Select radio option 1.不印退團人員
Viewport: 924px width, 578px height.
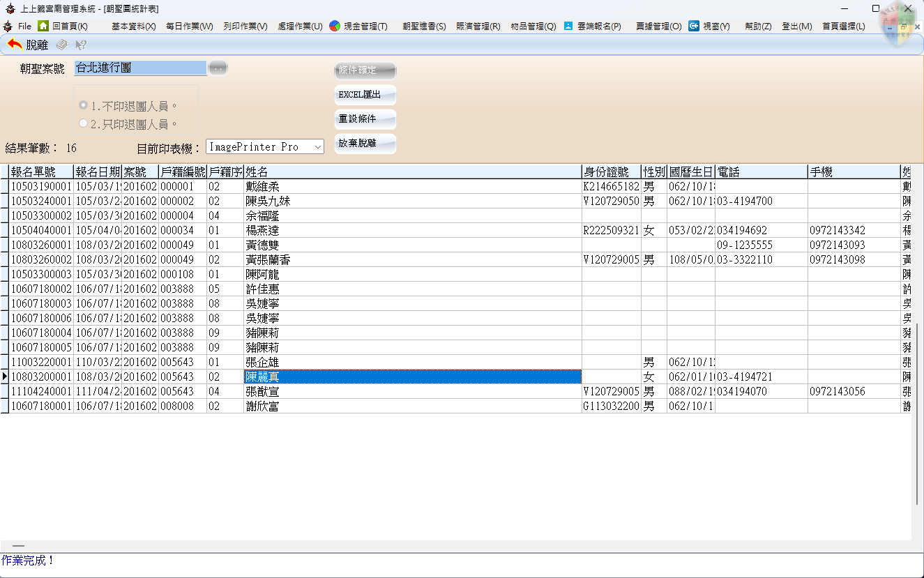point(84,105)
